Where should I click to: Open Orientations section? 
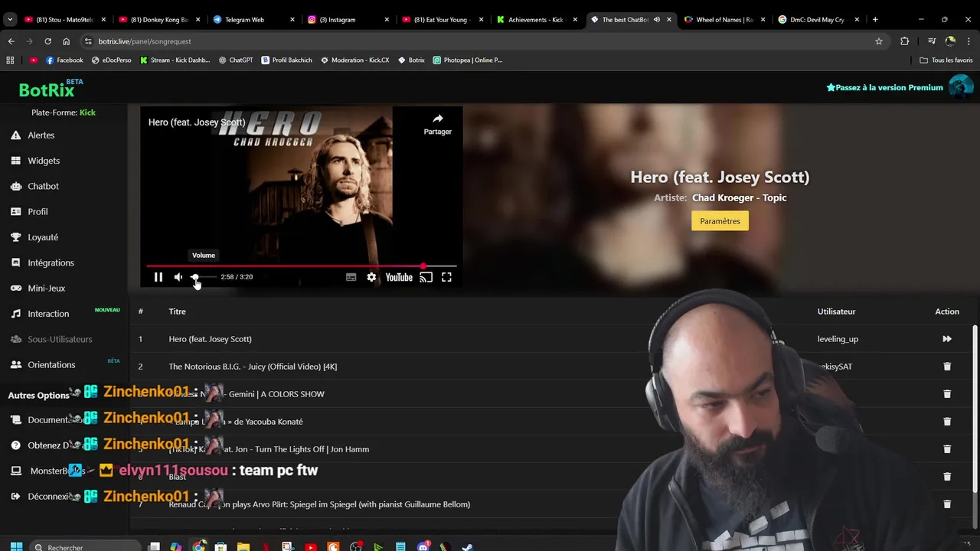[51, 365]
